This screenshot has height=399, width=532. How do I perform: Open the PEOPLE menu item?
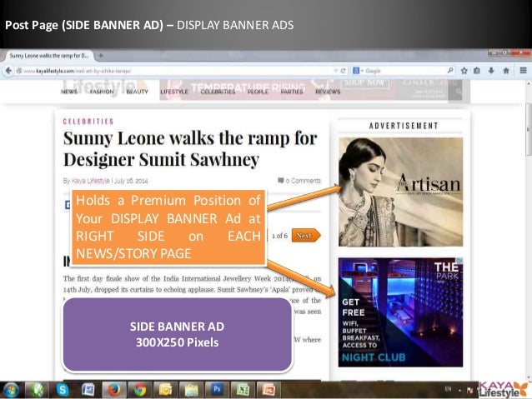258,92
